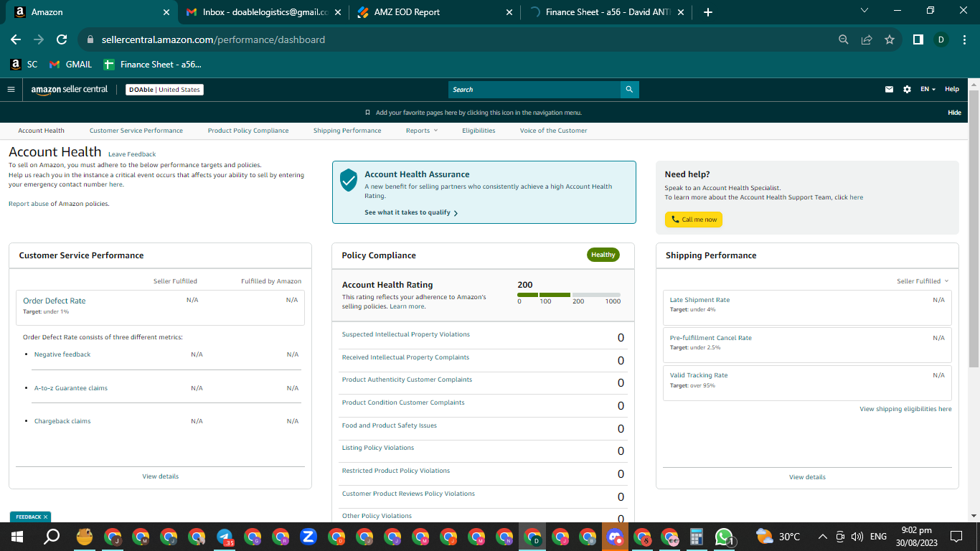
Task: Open buyer messages via the envelope icon
Action: [x=889, y=90]
